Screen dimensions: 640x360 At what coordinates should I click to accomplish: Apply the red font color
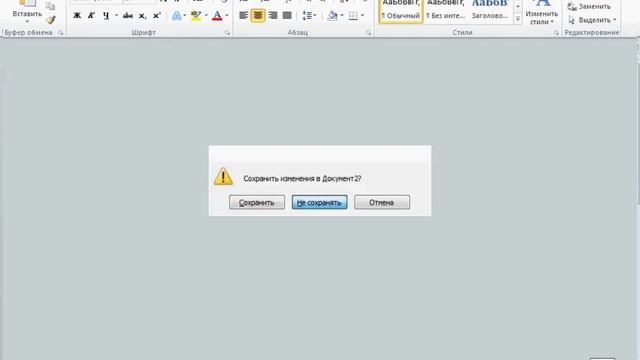tap(217, 16)
